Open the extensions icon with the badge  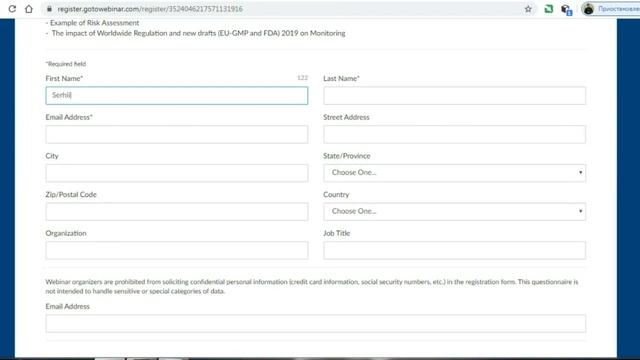coord(566,9)
